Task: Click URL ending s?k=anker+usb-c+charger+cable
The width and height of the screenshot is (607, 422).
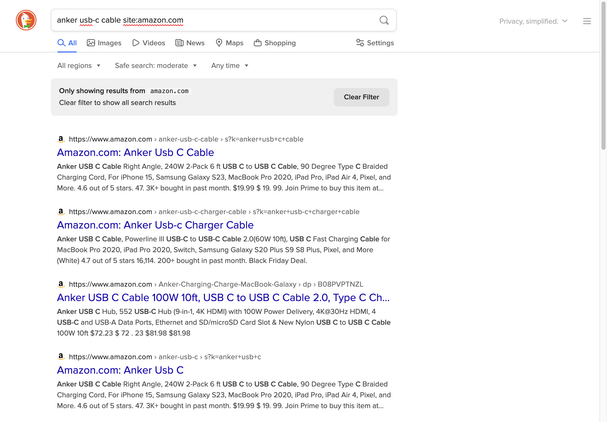Action: tap(214, 211)
